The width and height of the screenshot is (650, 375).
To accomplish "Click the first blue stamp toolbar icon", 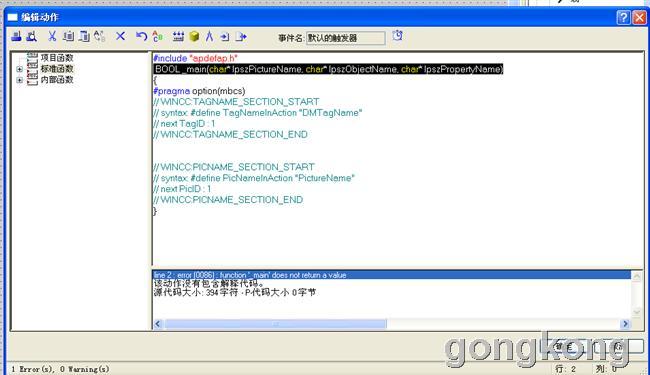I will click(17, 36).
